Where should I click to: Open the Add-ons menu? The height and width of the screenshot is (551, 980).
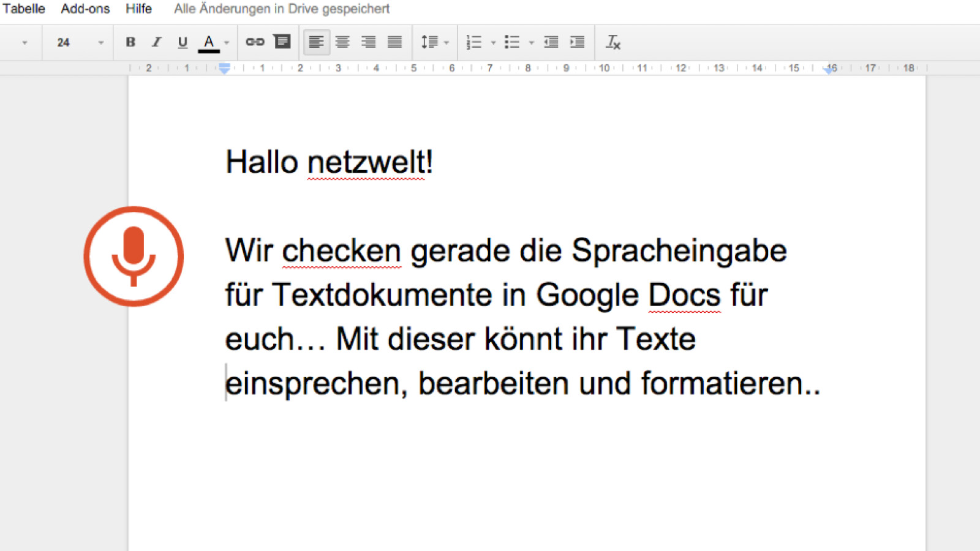coord(85,9)
